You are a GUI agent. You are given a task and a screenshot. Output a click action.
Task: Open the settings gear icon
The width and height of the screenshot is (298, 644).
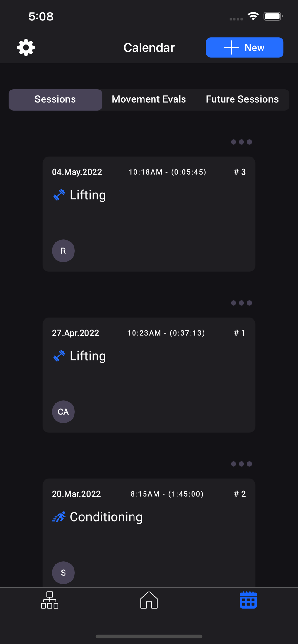click(26, 48)
